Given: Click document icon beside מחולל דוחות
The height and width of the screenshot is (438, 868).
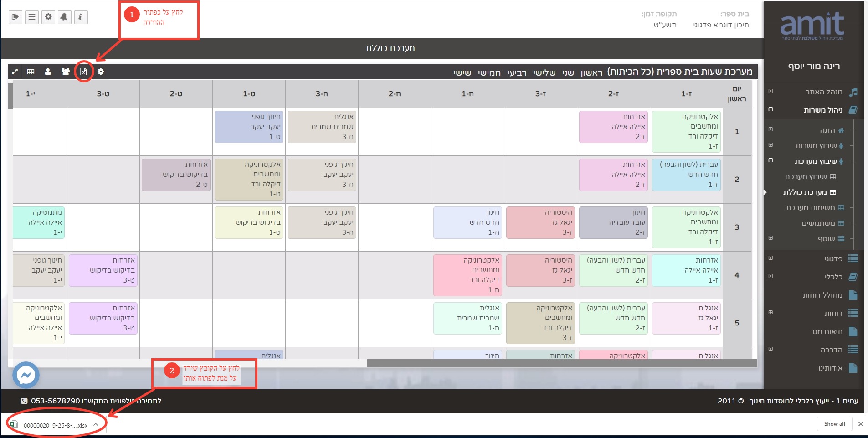Looking at the screenshot, I should pos(853,295).
